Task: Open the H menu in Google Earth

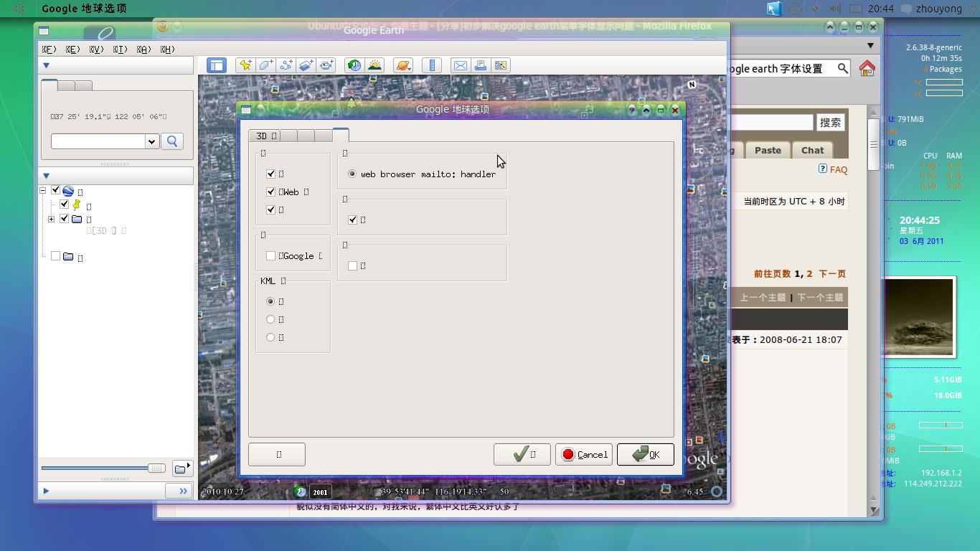Action: 167,50
